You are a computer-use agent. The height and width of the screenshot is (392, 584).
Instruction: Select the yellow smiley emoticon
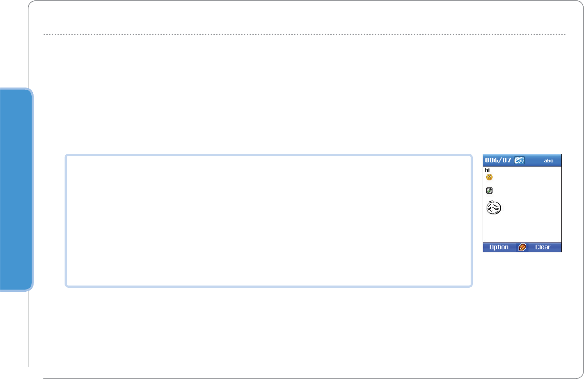tap(489, 177)
